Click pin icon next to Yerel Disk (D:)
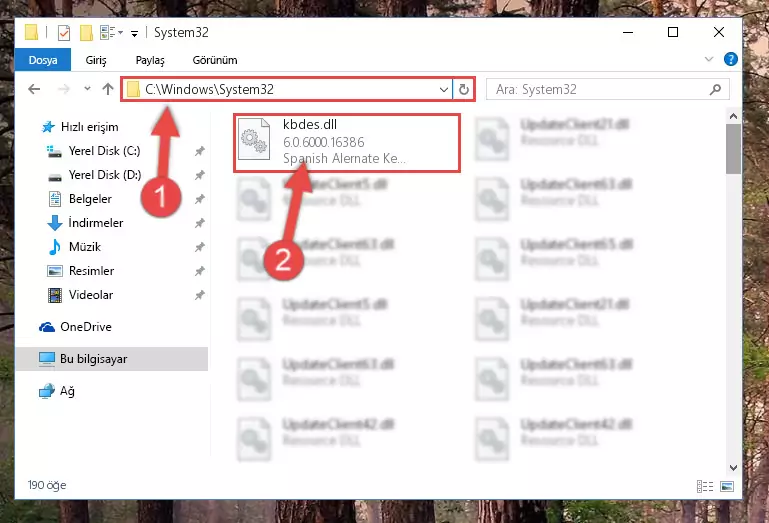 (x=199, y=175)
